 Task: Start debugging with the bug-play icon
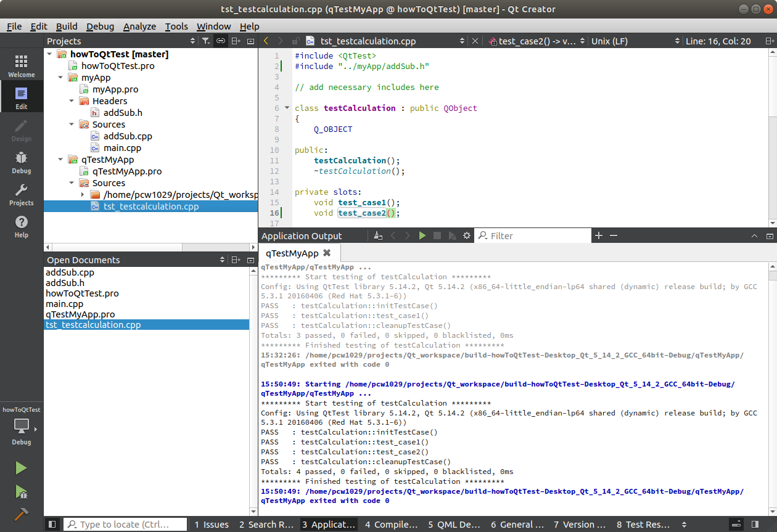pos(21,491)
